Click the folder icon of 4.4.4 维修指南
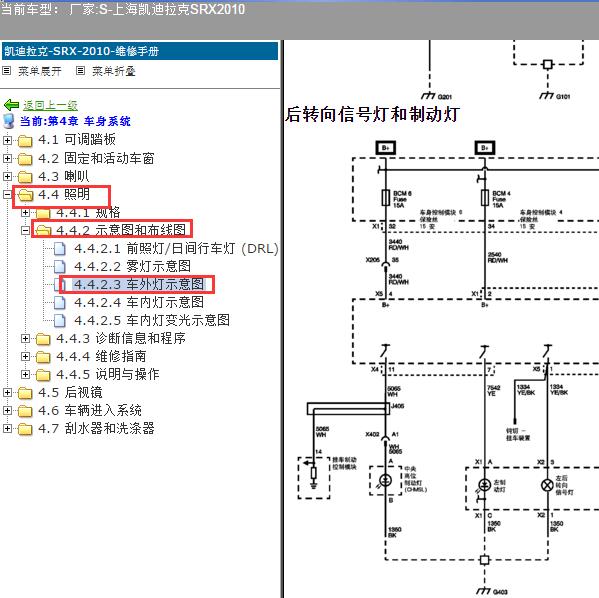The width and height of the screenshot is (599, 598). [43, 357]
